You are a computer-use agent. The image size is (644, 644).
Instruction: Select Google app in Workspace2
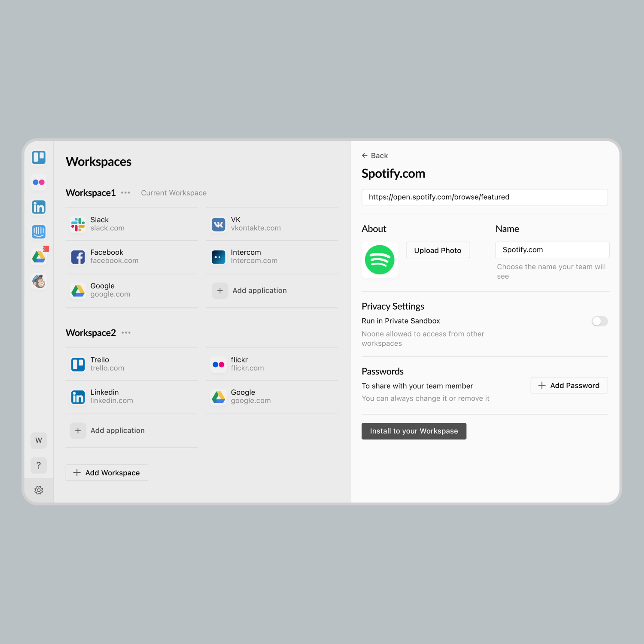[x=272, y=397]
